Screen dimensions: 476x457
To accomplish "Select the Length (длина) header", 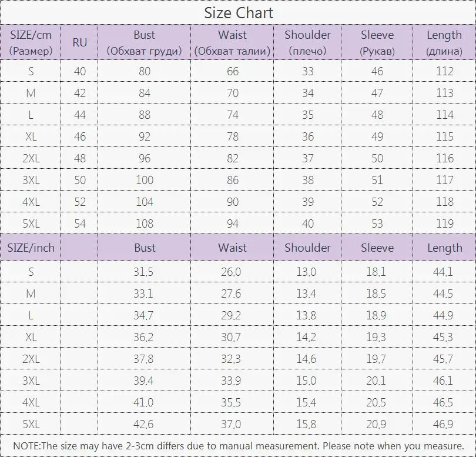I will pyautogui.click(x=444, y=42).
